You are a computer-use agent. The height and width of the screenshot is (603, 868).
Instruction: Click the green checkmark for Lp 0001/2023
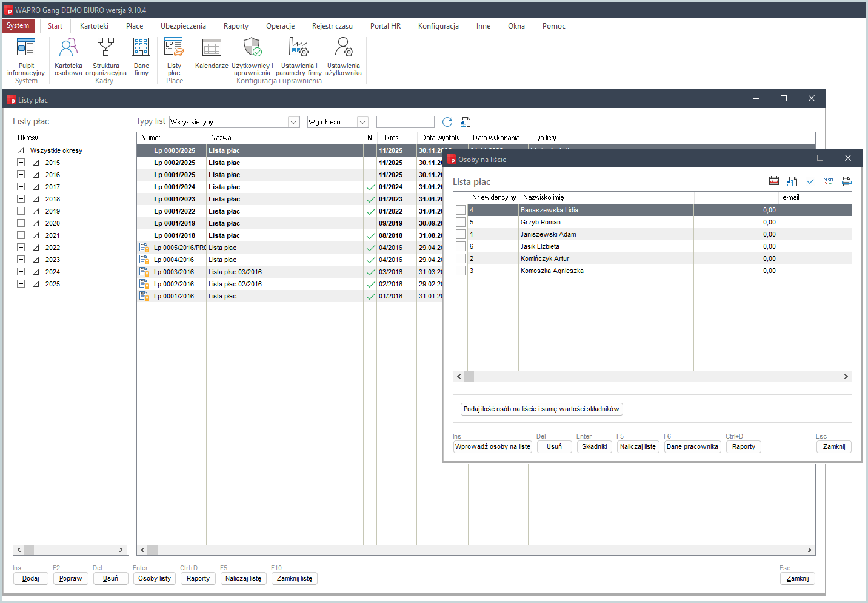pos(370,199)
